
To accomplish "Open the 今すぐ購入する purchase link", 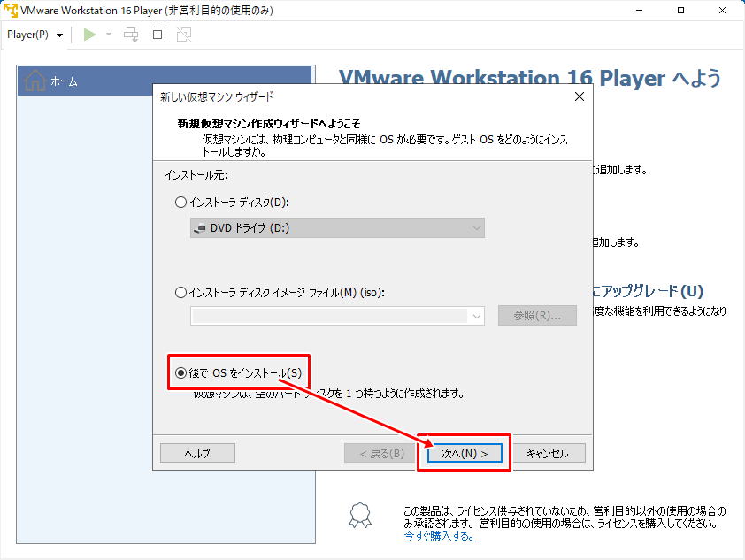I will pos(438,535).
